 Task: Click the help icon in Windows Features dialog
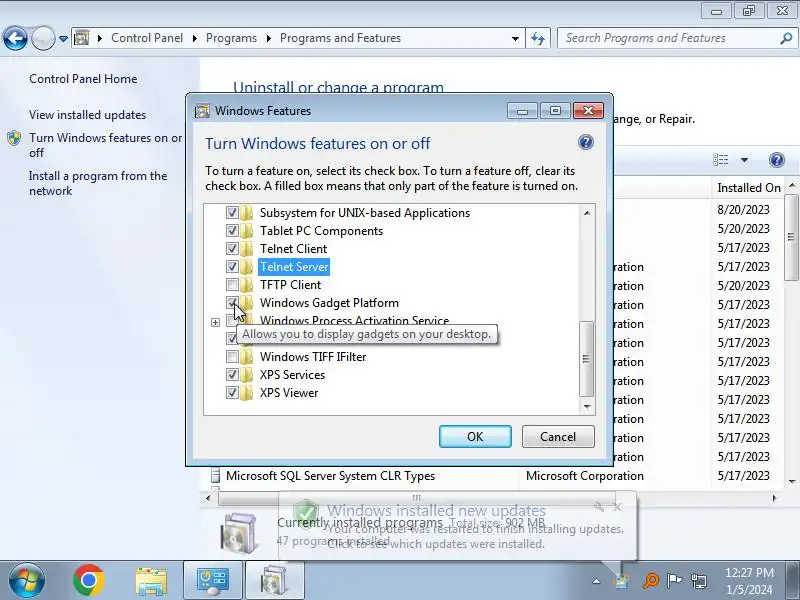[586, 142]
